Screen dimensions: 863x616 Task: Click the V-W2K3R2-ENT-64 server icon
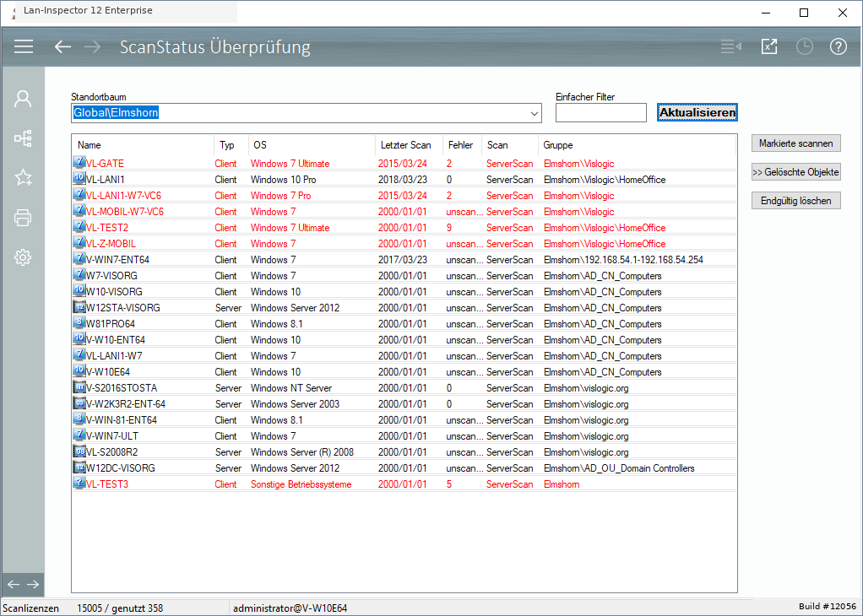pyautogui.click(x=79, y=403)
